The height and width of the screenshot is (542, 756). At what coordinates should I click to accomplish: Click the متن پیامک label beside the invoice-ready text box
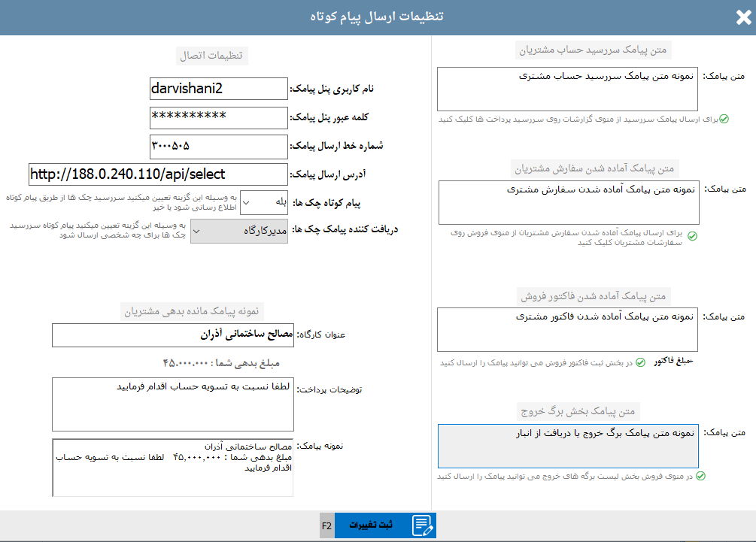[724, 316]
